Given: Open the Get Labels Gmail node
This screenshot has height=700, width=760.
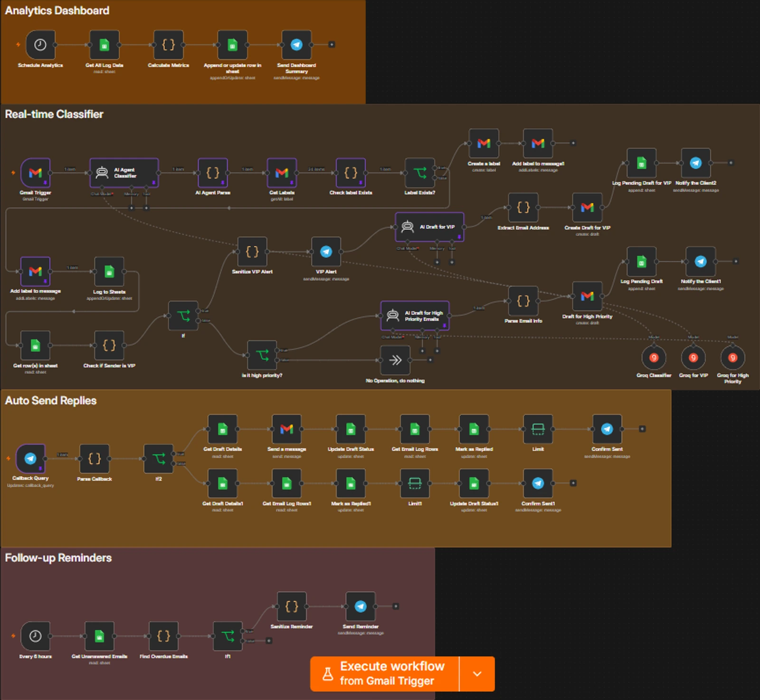Looking at the screenshot, I should coord(282,173).
